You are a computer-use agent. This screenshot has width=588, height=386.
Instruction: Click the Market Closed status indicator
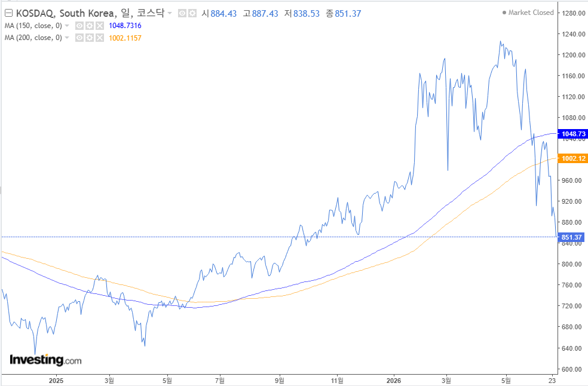528,13
